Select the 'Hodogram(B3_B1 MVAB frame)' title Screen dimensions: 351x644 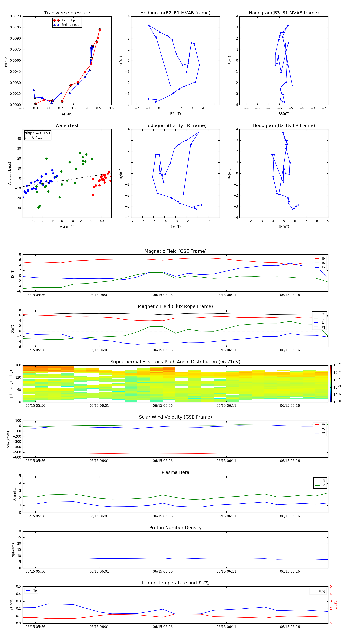pos(284,13)
